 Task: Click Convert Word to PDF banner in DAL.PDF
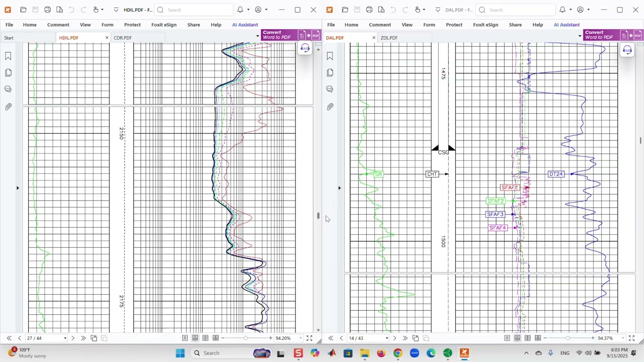point(613,35)
